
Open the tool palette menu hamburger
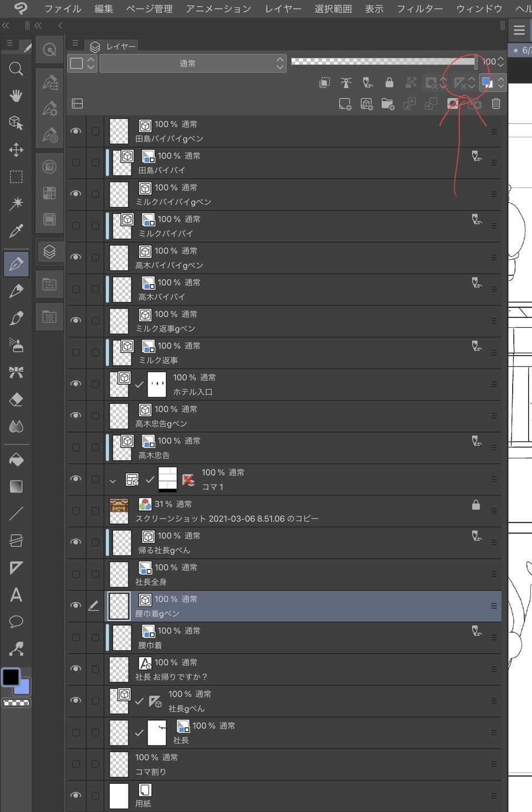(9, 43)
